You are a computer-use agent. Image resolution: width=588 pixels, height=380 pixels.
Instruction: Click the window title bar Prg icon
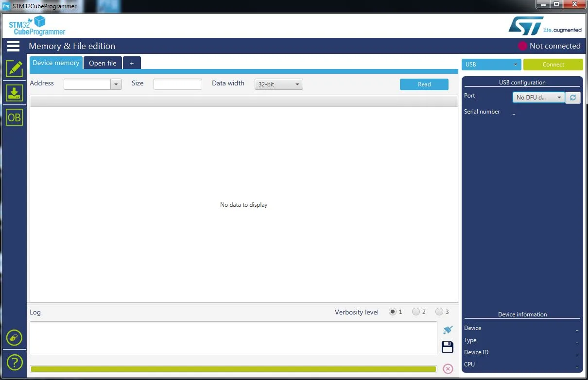tap(6, 6)
